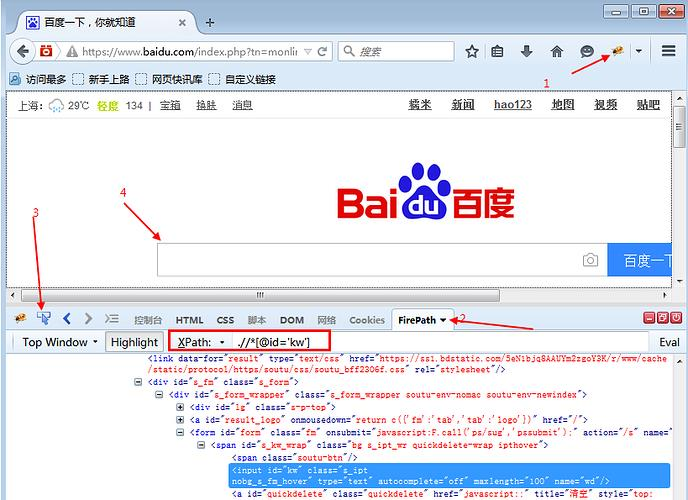Open the 自定义链接 bookmark
The image size is (688, 500).
click(x=242, y=79)
